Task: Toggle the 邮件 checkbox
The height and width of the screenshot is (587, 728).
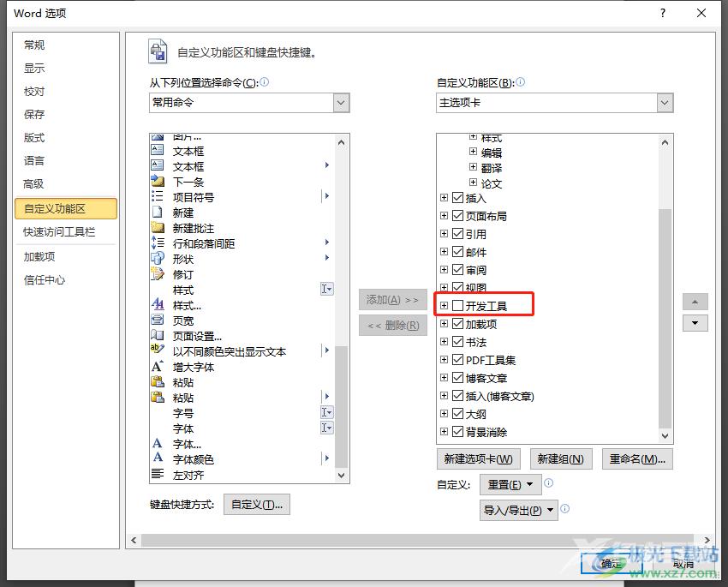Action: 458,251
